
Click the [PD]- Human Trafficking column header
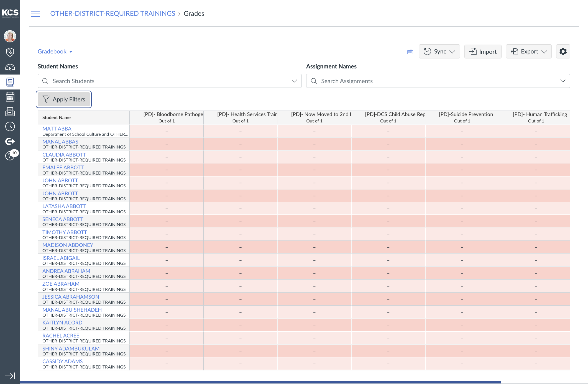pos(535,117)
